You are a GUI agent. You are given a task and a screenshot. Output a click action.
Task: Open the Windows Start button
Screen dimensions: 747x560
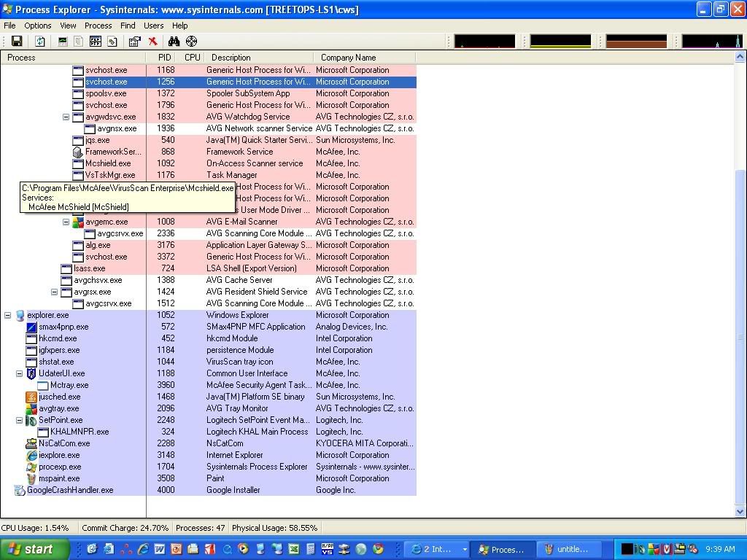point(34,549)
